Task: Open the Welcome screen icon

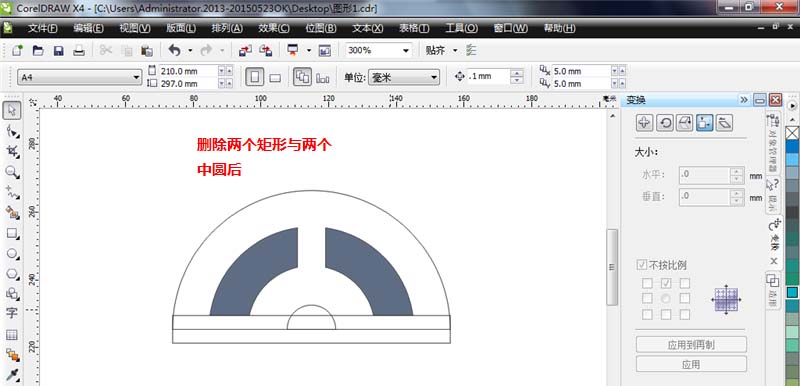Action: (325, 50)
